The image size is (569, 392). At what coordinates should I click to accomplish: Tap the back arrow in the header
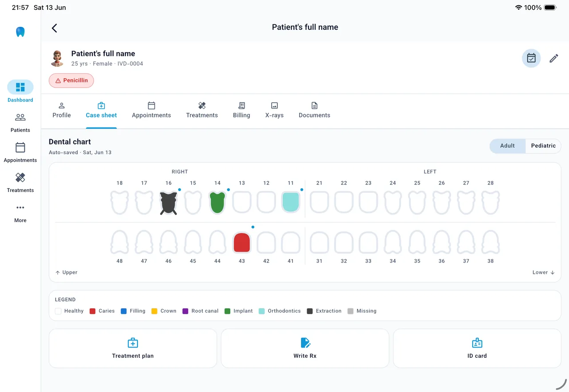click(x=54, y=28)
